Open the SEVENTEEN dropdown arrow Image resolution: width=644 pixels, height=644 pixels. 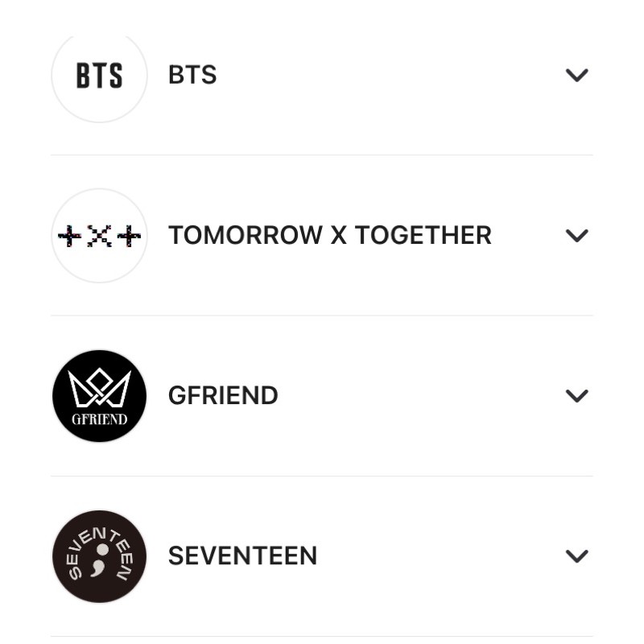(576, 556)
